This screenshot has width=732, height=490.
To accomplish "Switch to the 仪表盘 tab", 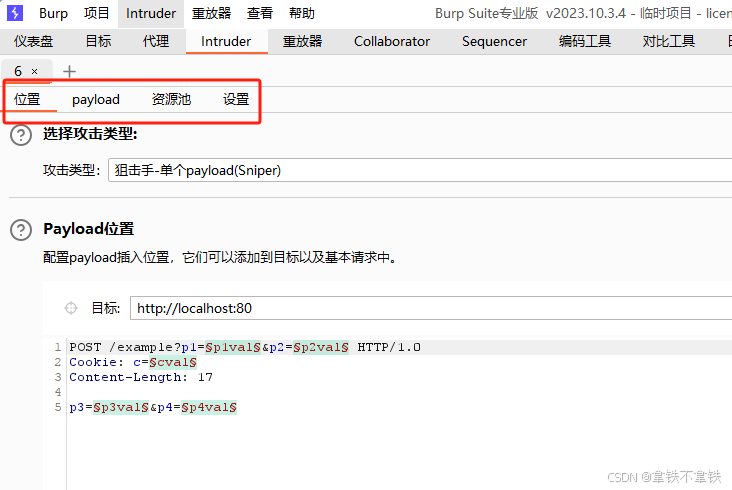I will 33,41.
